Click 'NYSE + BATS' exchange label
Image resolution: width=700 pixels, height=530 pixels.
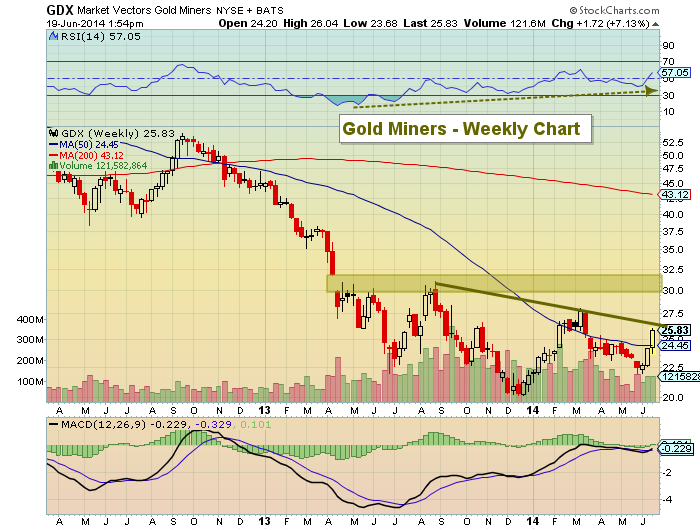coord(250,10)
